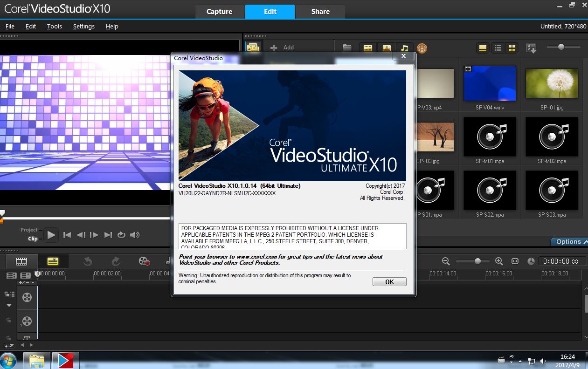588x369 pixels.
Task: Open the Share tab
Action: click(x=320, y=12)
